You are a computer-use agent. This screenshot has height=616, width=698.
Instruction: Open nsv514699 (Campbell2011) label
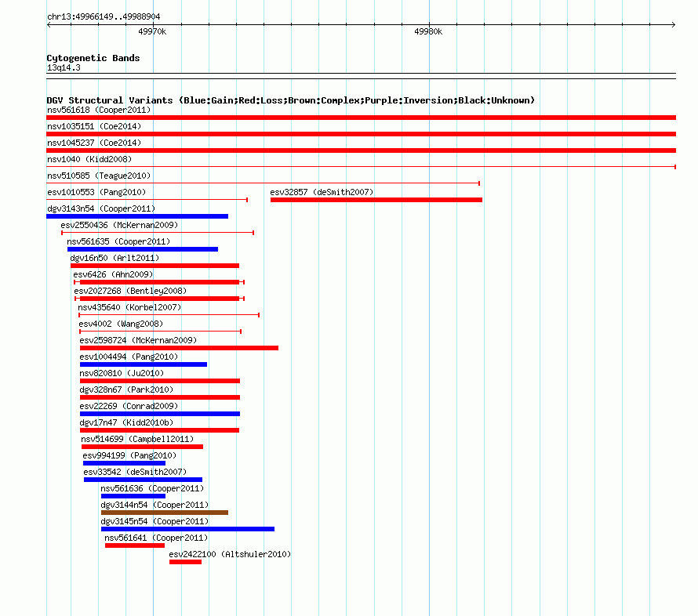point(137,439)
